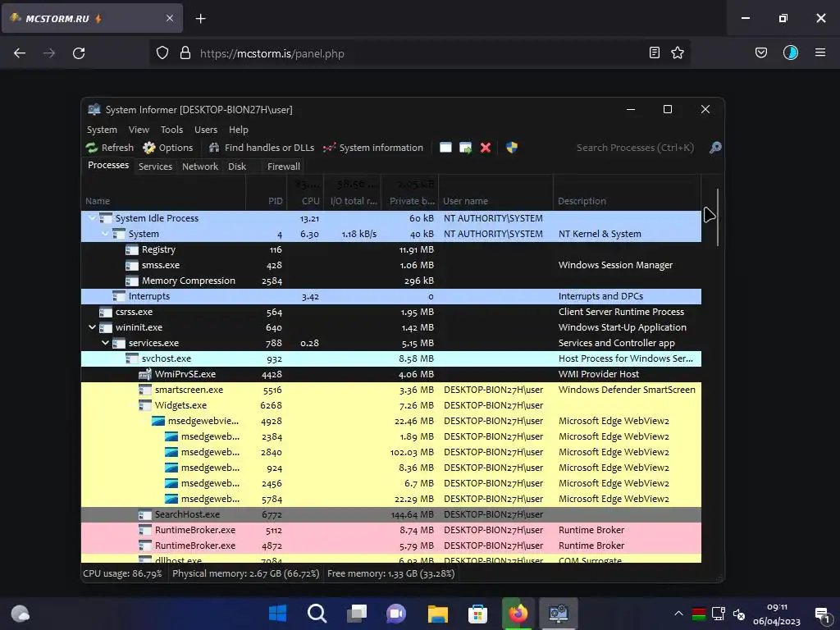Sort by the User name column header

click(495, 201)
